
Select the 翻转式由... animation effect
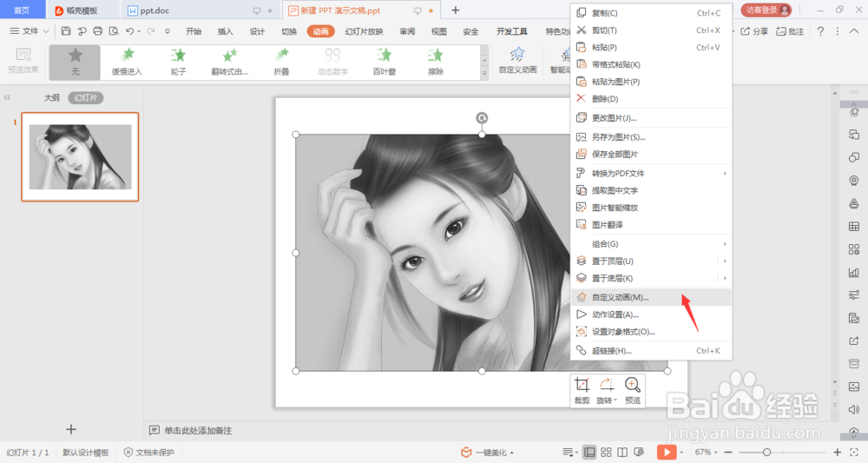pos(230,62)
